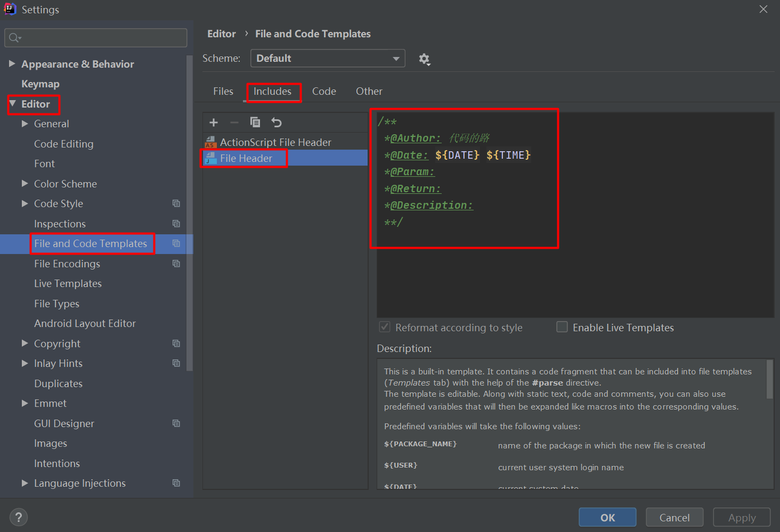Click project-level icon beside Language Injections

176,483
